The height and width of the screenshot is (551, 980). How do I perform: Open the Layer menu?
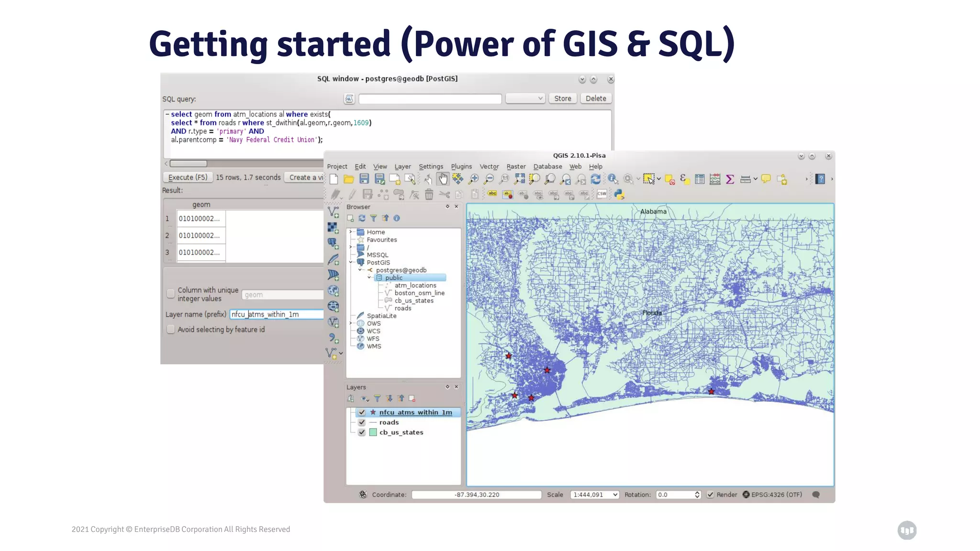(402, 166)
